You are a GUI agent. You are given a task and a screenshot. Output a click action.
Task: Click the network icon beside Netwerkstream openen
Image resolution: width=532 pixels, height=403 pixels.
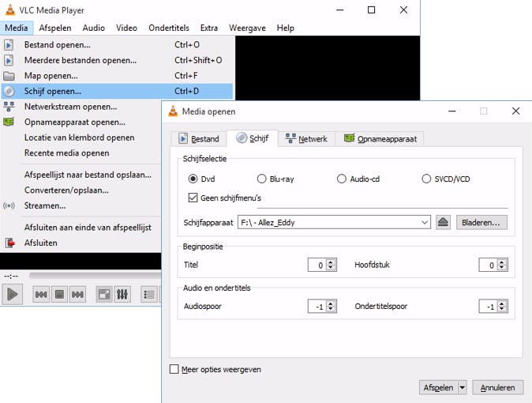pos(9,107)
